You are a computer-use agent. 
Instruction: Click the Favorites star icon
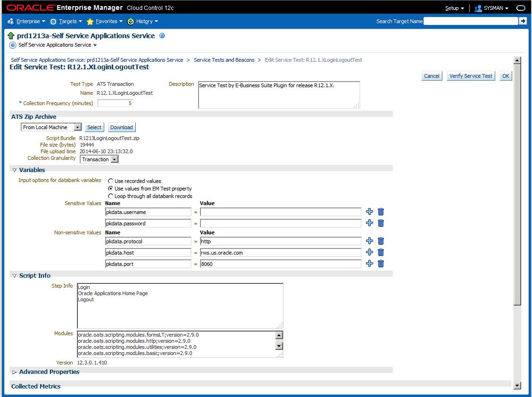pos(90,22)
